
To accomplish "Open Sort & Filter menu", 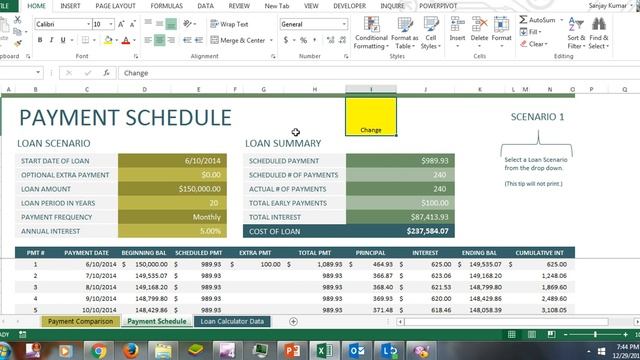I will coord(576,33).
